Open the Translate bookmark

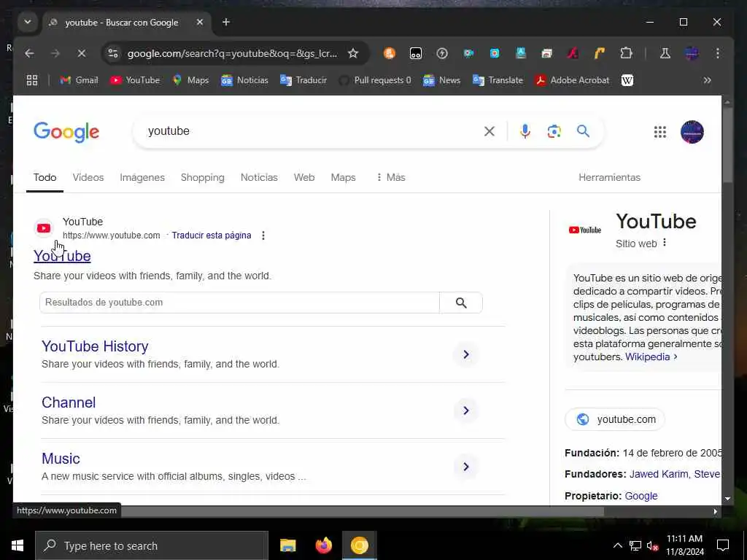[x=498, y=80]
